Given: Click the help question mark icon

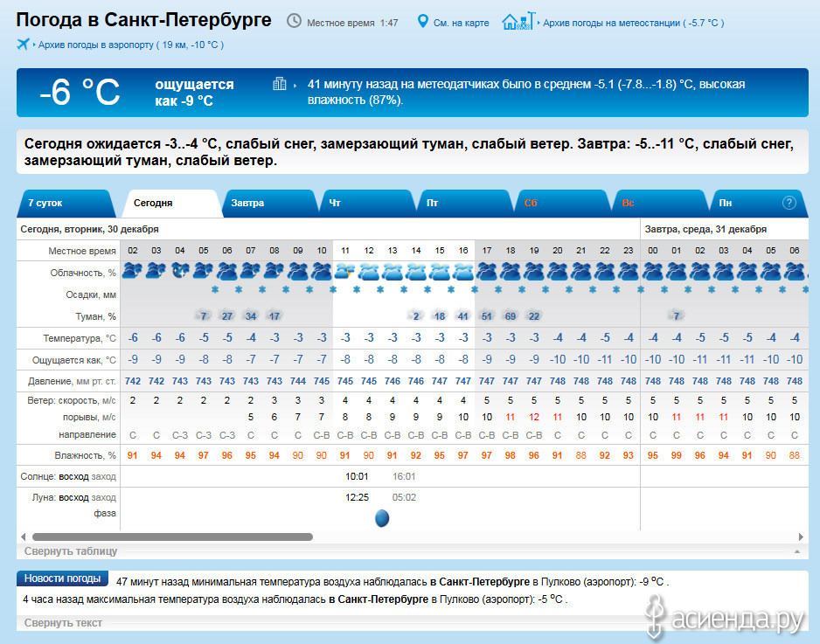Looking at the screenshot, I should [789, 203].
